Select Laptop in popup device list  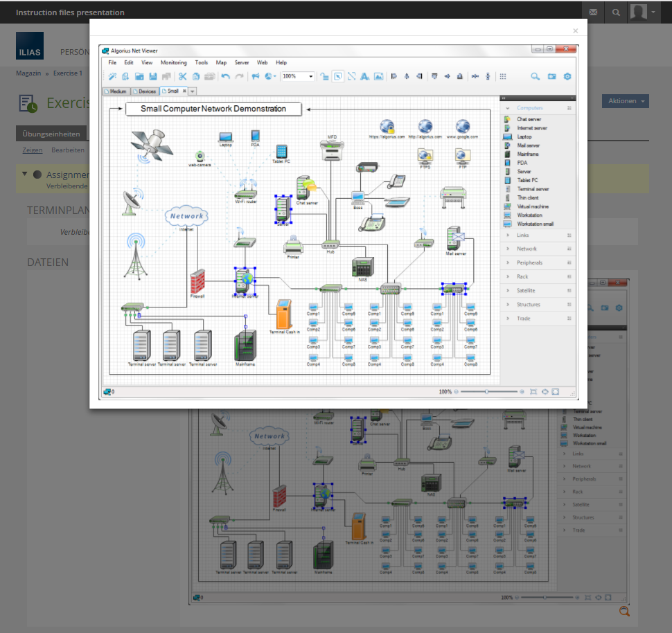[x=524, y=136]
